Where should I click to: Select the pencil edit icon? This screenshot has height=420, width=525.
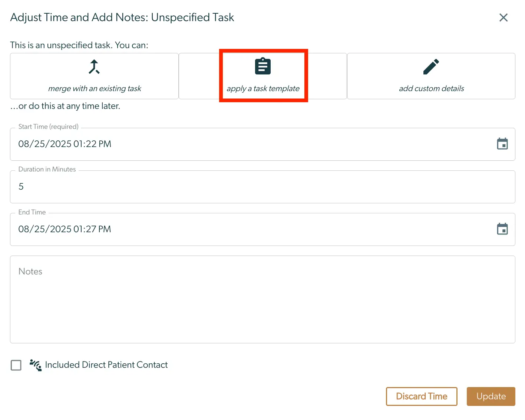click(431, 67)
